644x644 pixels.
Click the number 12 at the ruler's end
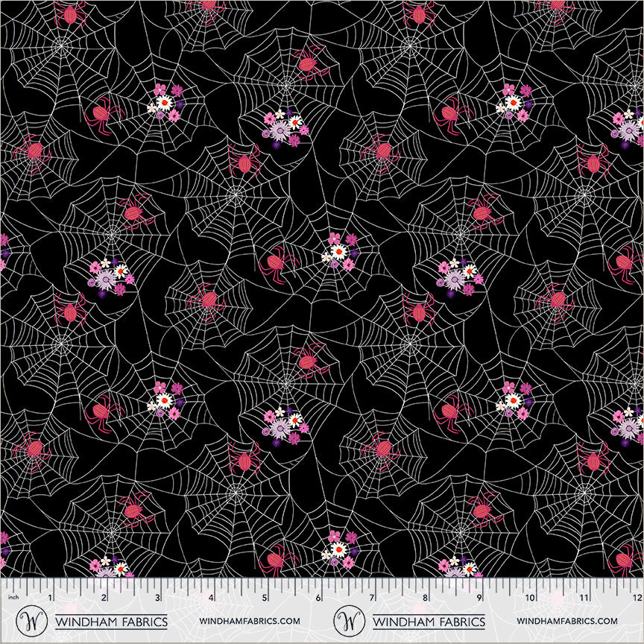637,597
